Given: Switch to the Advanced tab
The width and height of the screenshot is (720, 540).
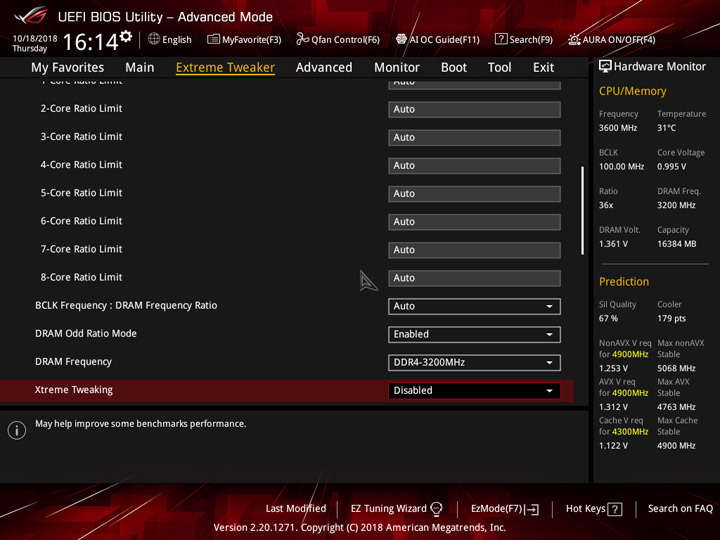Looking at the screenshot, I should coord(324,68).
